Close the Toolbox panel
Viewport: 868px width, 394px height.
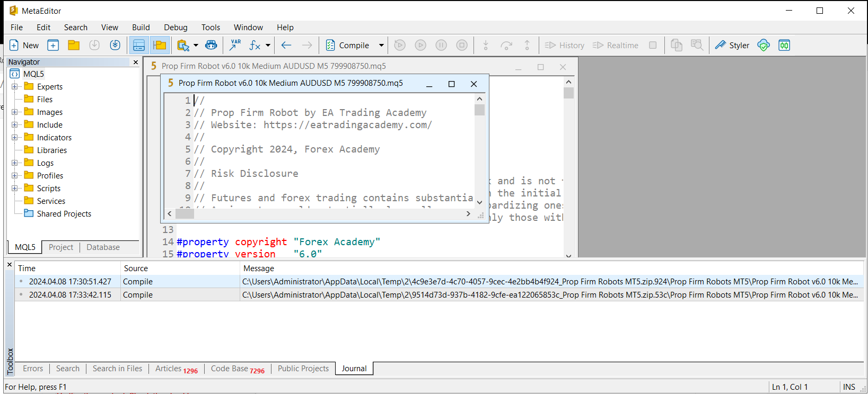pyautogui.click(x=9, y=264)
